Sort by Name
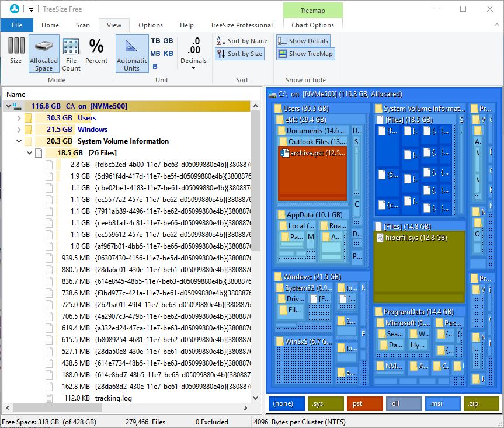504x428 pixels. point(242,41)
